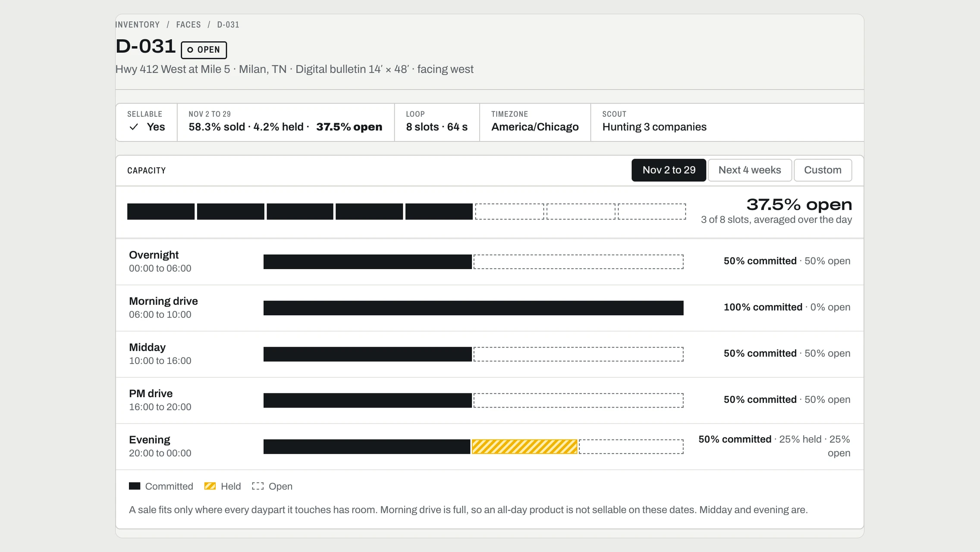The image size is (980, 552).
Task: Go to the FACES breadcrumb
Action: pyautogui.click(x=188, y=25)
